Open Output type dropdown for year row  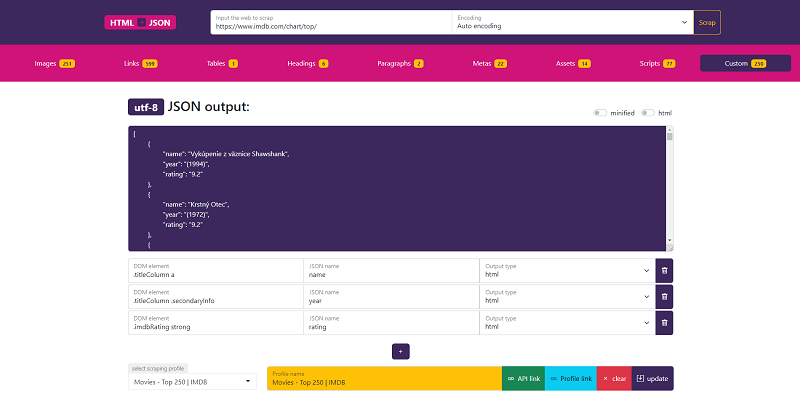(x=567, y=297)
